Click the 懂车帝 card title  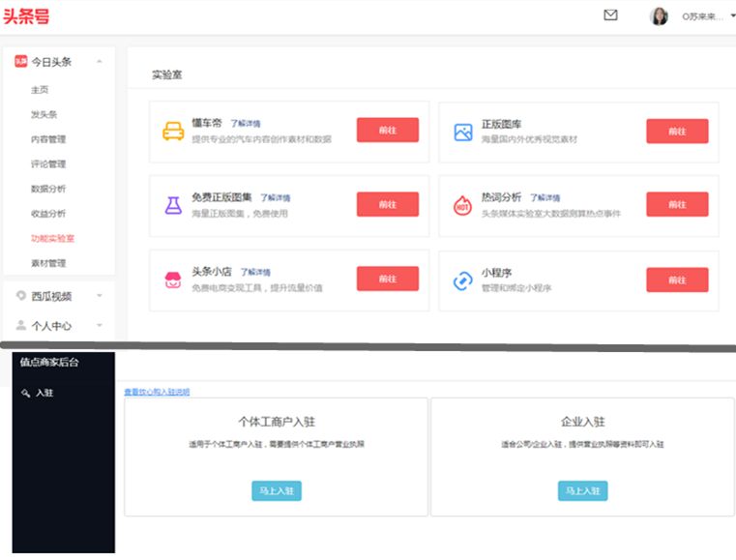click(207, 123)
